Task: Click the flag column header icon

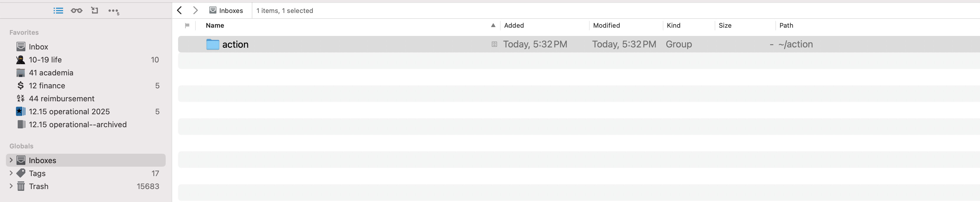Action: pos(187,25)
